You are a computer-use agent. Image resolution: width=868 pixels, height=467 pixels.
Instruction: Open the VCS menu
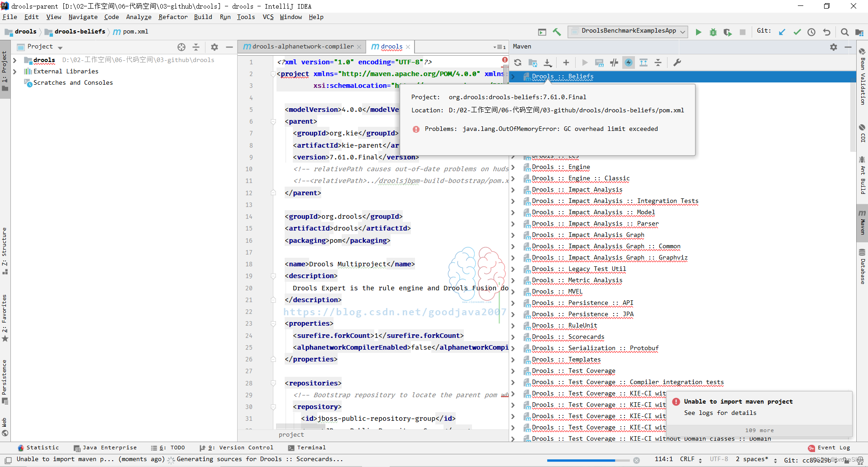click(268, 17)
